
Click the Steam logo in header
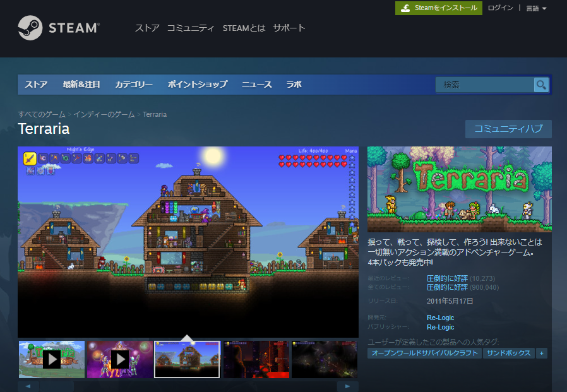(58, 28)
